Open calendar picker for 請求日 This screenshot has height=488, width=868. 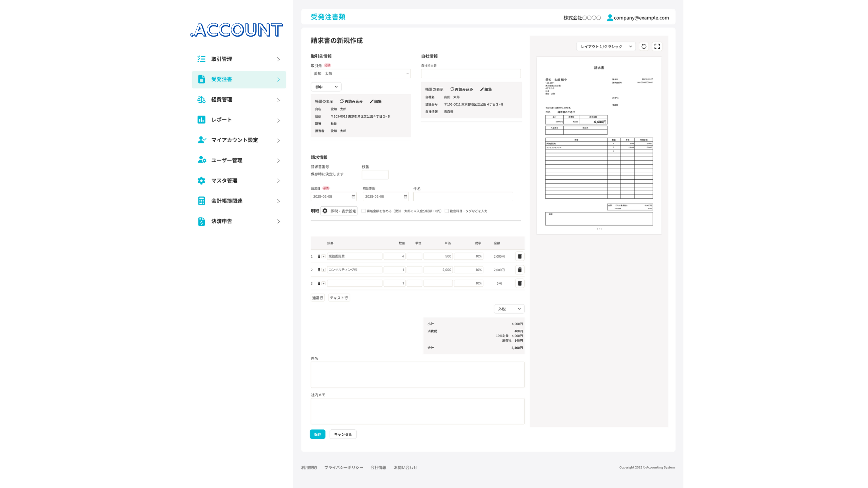(353, 197)
